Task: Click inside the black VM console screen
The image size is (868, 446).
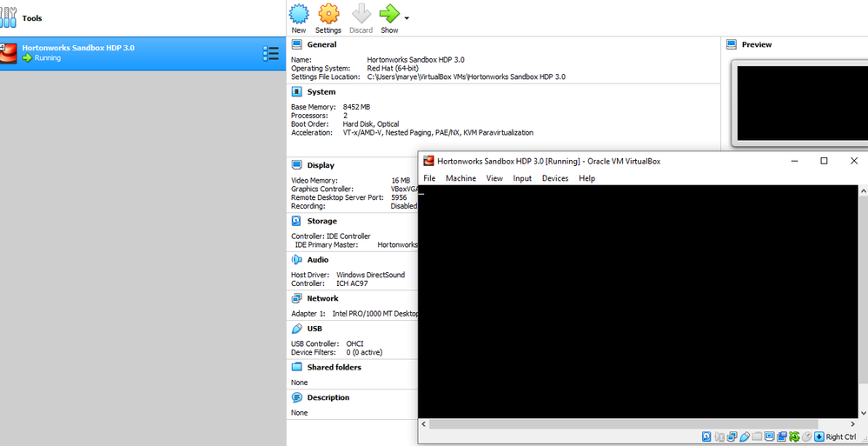Action: pos(638,302)
